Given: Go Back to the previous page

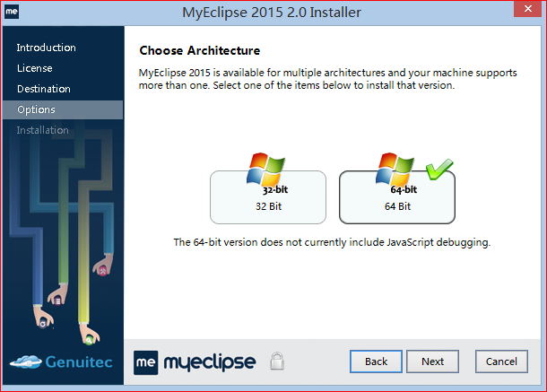Looking at the screenshot, I should tap(376, 362).
